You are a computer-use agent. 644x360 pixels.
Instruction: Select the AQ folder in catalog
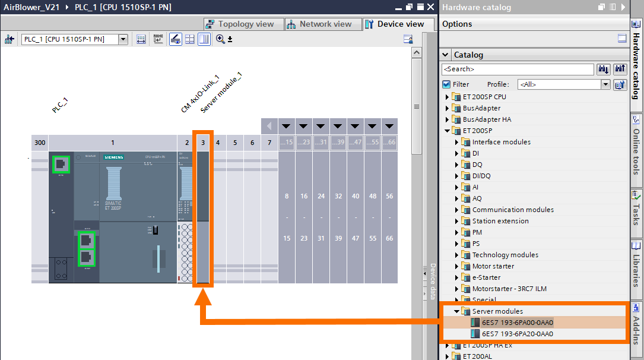tap(477, 198)
